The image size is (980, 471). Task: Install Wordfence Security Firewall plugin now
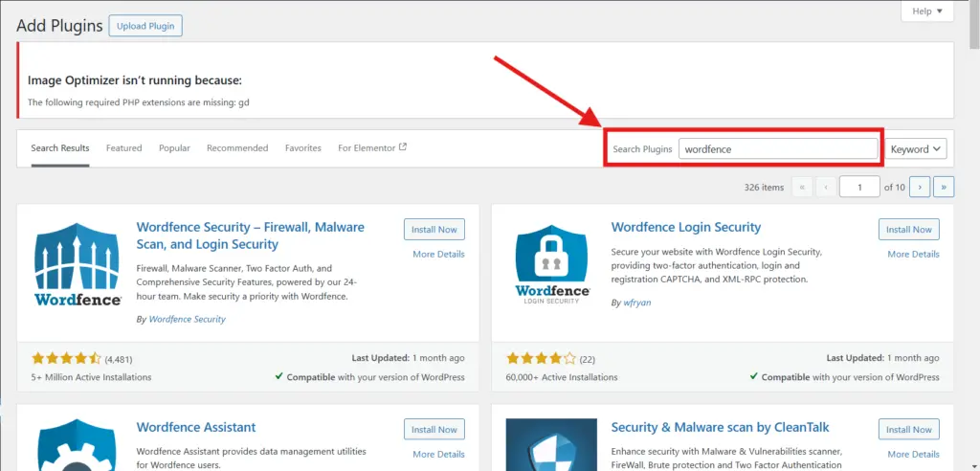click(434, 230)
